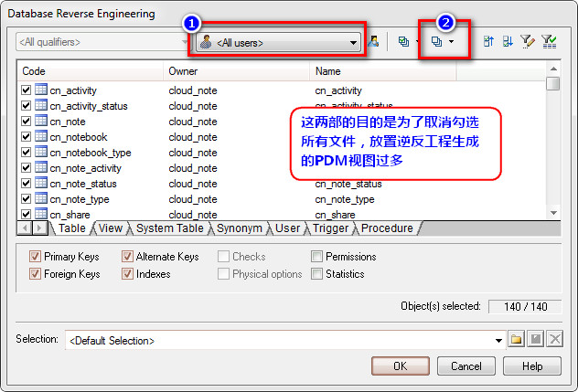Click the Select All objects icon
The image size is (578, 392).
403,42
